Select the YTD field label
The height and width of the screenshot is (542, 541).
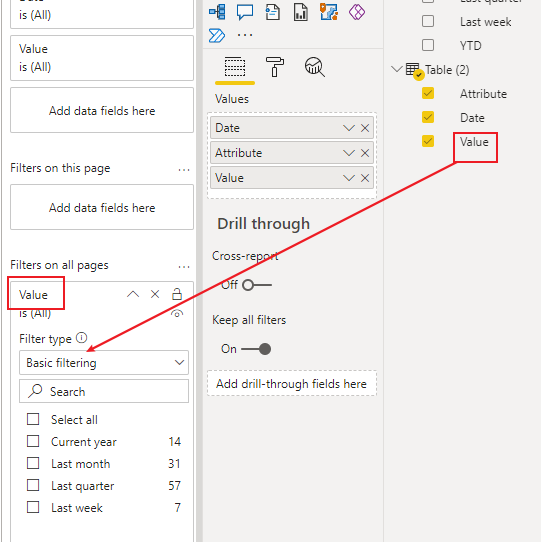pyautogui.click(x=470, y=46)
